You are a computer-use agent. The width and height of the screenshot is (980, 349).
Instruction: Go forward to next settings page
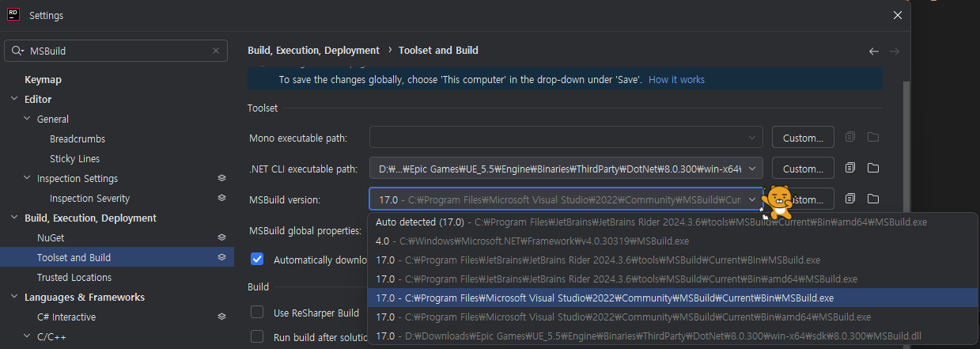(895, 51)
